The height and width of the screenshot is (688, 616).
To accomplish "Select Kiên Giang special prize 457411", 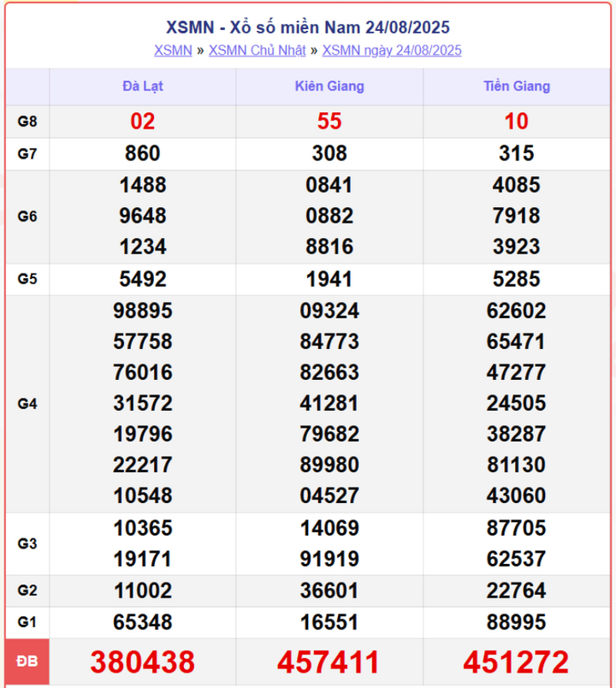I will [329, 661].
